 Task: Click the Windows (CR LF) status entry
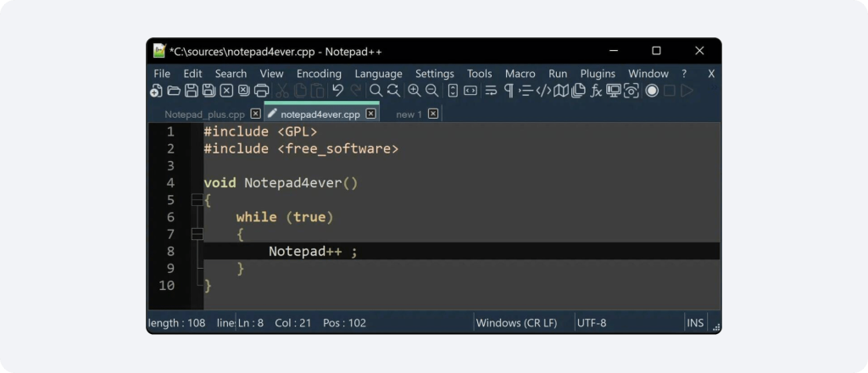pos(516,323)
